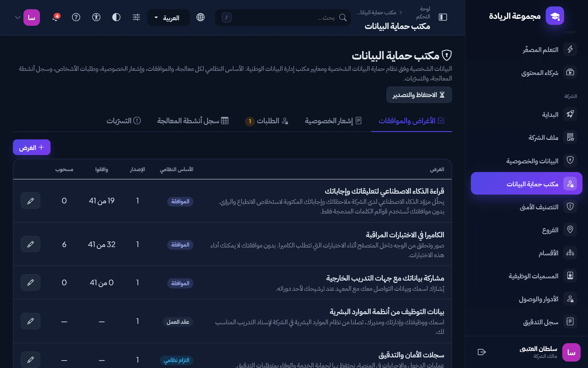Focus the بحث search field

pyautogui.click(x=283, y=17)
